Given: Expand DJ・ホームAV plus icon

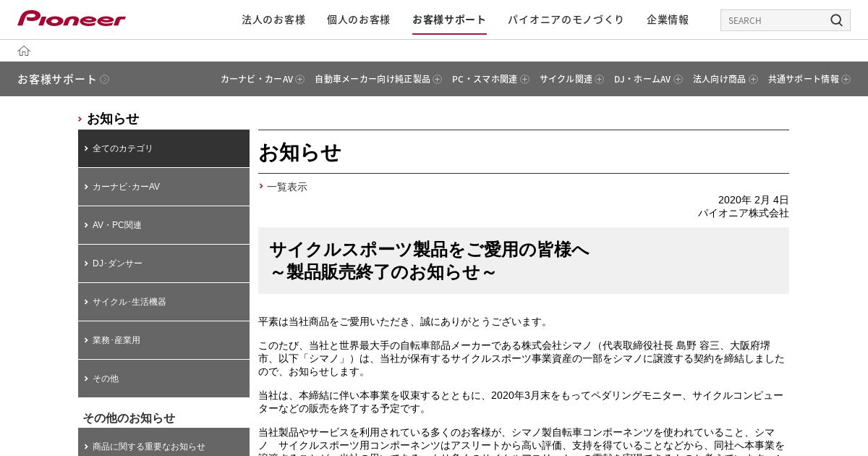Looking at the screenshot, I should click(678, 80).
